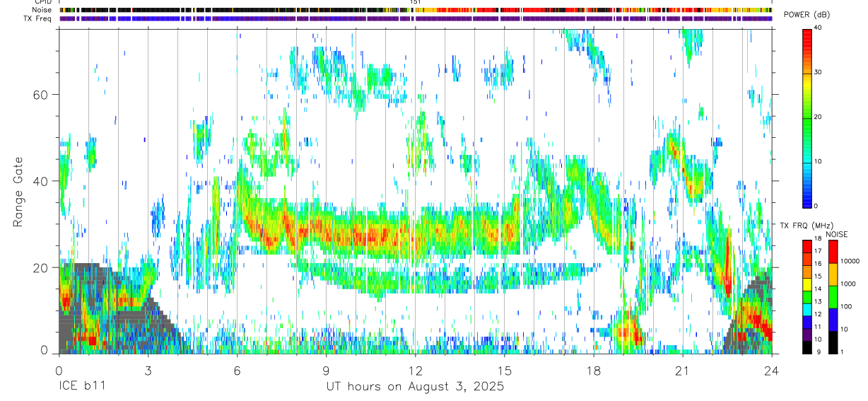Click the noise legend value 1
The image size is (868, 401).
841,352
